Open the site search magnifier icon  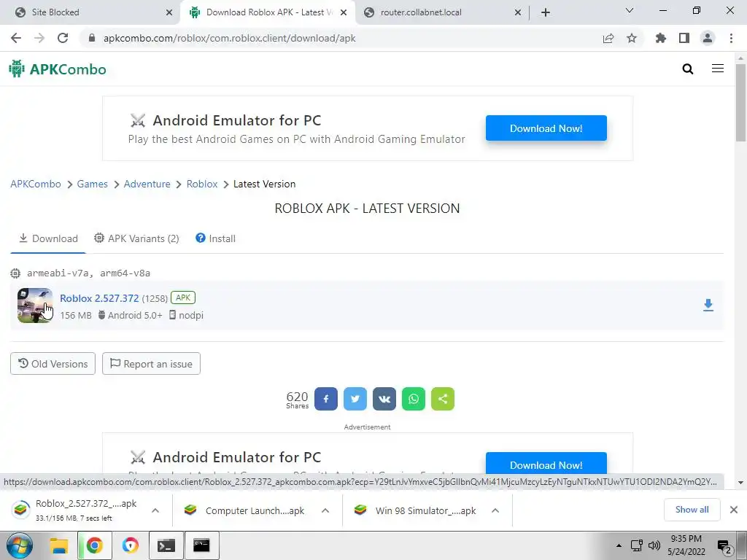[687, 69]
